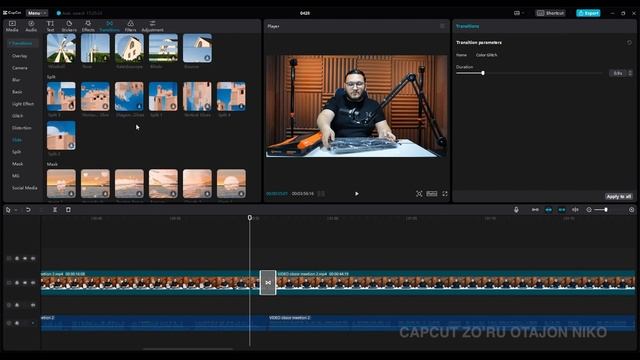This screenshot has height=360, width=640.
Task: Choose the Select pointer tool in timeline
Action: (x=8, y=210)
